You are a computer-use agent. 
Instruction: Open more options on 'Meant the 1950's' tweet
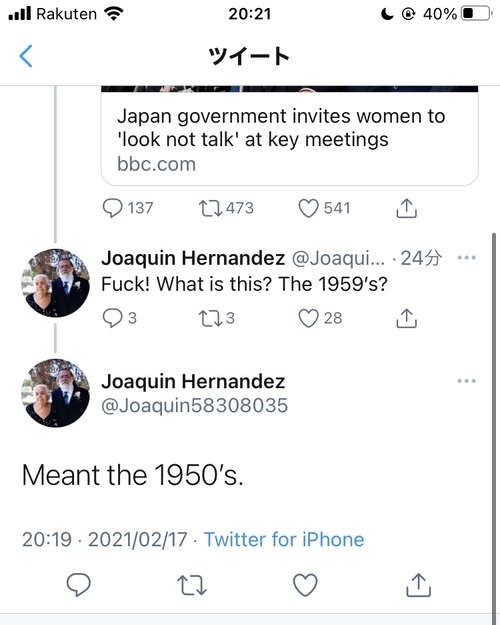(x=467, y=381)
